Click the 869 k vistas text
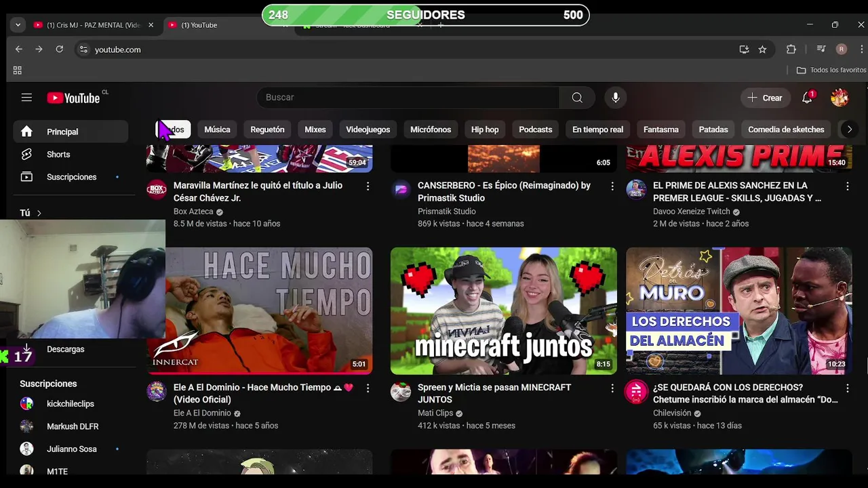The height and width of the screenshot is (488, 868). pos(439,224)
